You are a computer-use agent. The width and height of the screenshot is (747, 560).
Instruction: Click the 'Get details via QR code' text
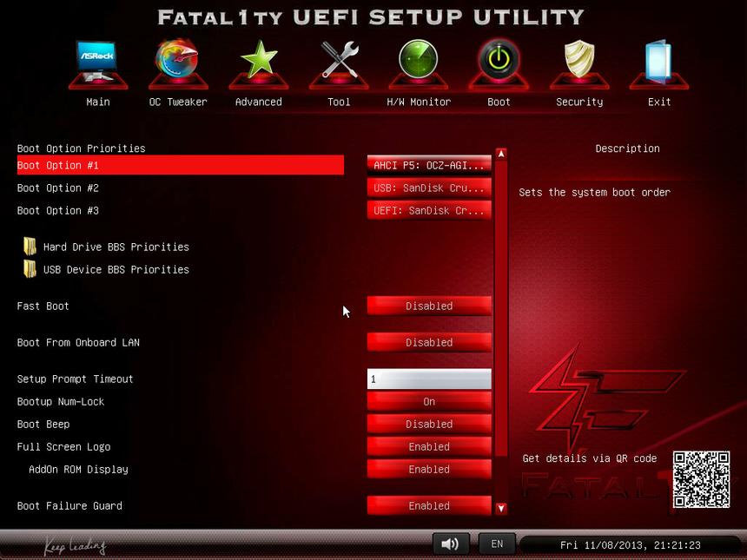click(590, 458)
